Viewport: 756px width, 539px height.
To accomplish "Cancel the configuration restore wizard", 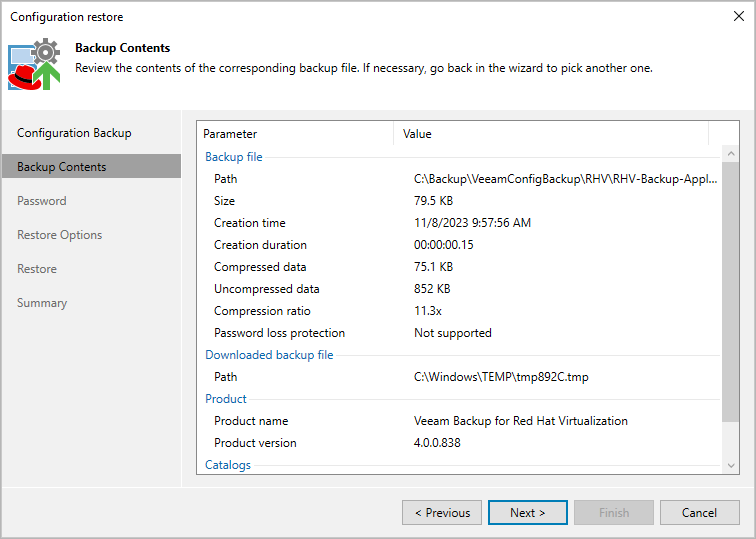I will (x=699, y=512).
